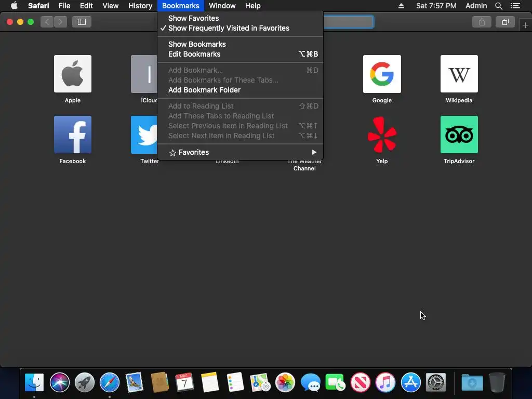Close the open Bookmarks menu title

coord(180,6)
